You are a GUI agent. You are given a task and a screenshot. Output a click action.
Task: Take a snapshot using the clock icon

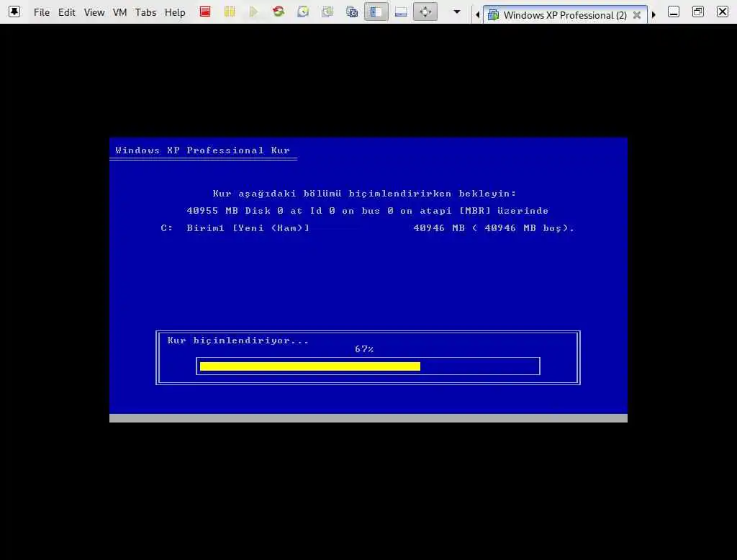[303, 12]
